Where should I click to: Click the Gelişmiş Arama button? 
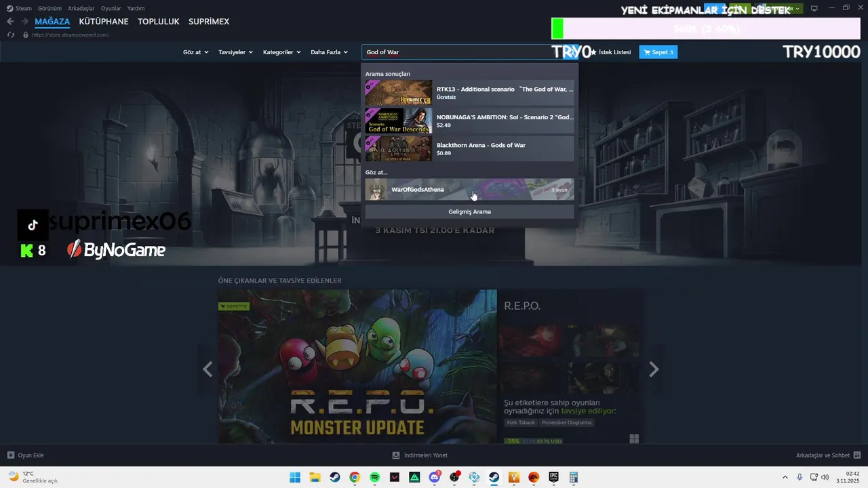(x=469, y=211)
